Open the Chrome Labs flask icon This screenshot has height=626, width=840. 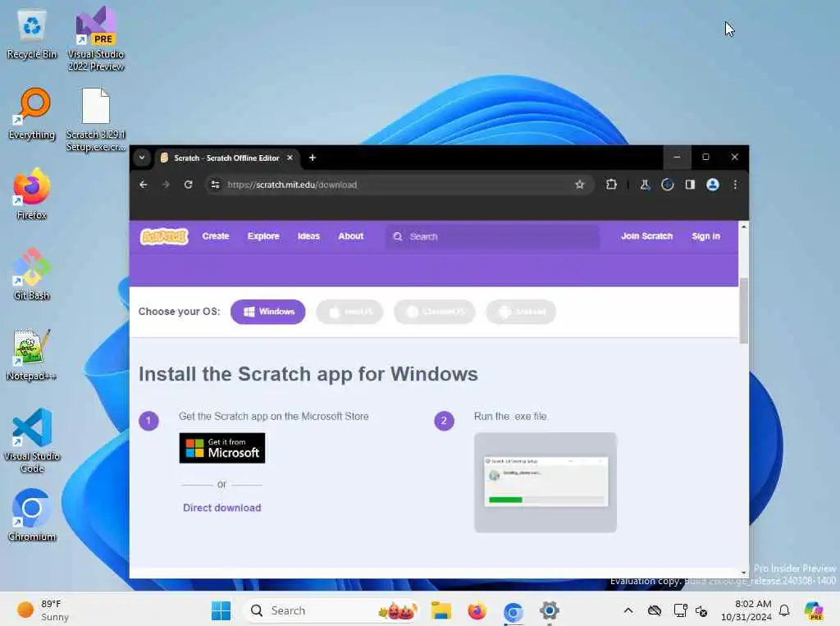[645, 185]
